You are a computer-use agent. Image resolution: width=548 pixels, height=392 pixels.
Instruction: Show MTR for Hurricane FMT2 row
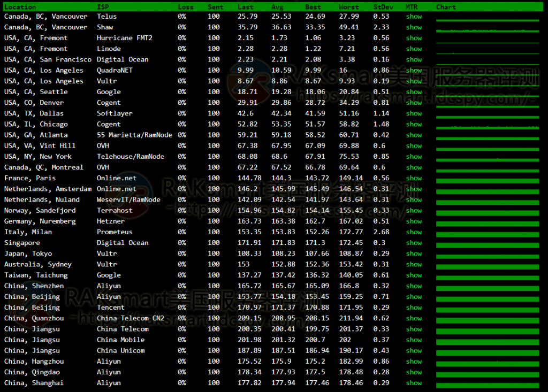(x=414, y=38)
